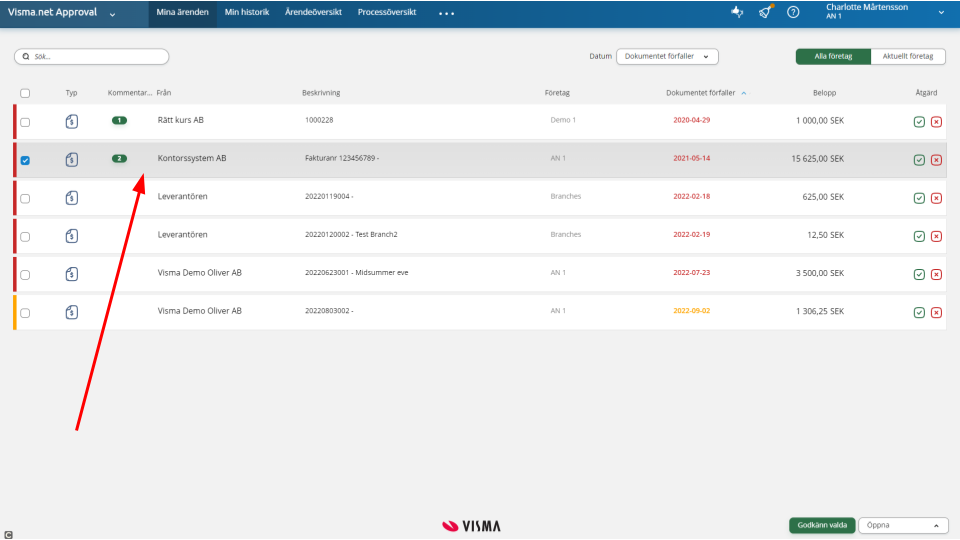This screenshot has width=960, height=540.
Task: Check the checkbox for Midsummer eve row
Action: pos(25,275)
